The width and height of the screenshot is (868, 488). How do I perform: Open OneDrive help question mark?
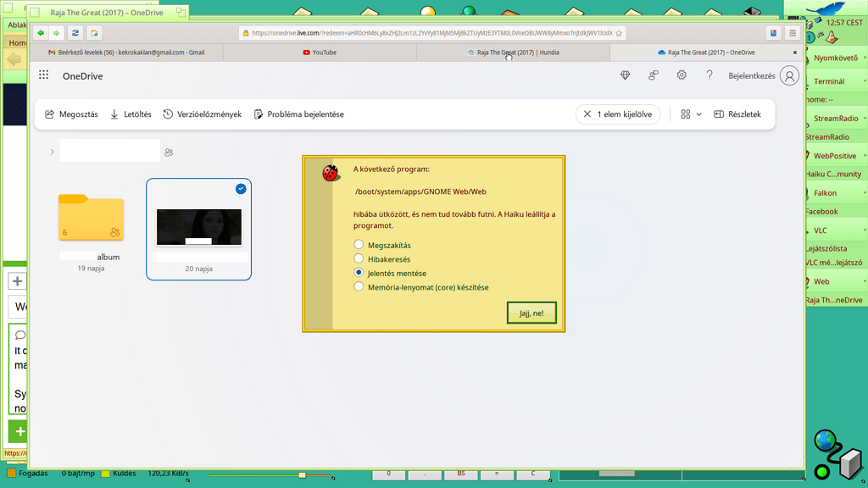[x=709, y=75]
